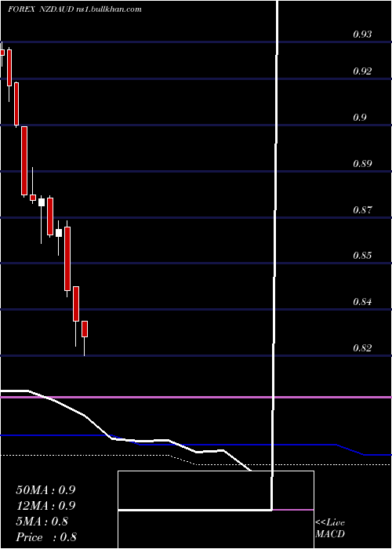Click the 0.93 price axis label
Image resolution: width=392 pixels, height=549 pixels.
pos(362,35)
